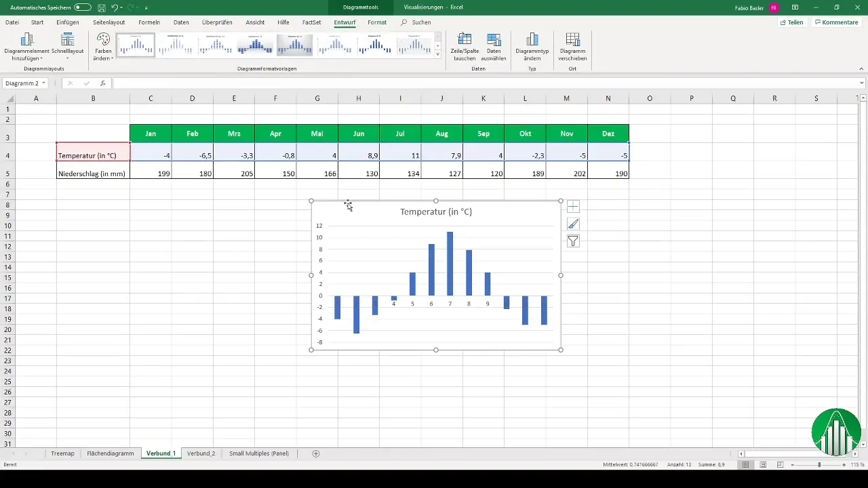Click the chart styles brush button

(x=573, y=224)
